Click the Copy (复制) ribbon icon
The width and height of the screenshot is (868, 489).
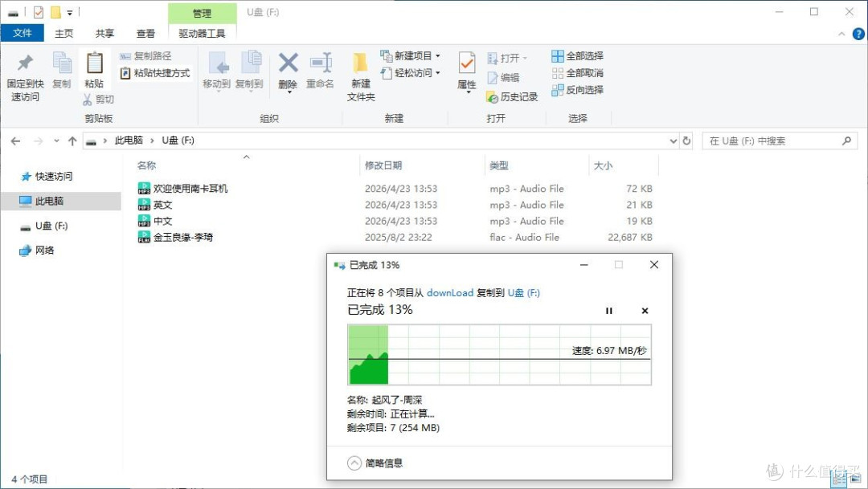pyautogui.click(x=61, y=63)
